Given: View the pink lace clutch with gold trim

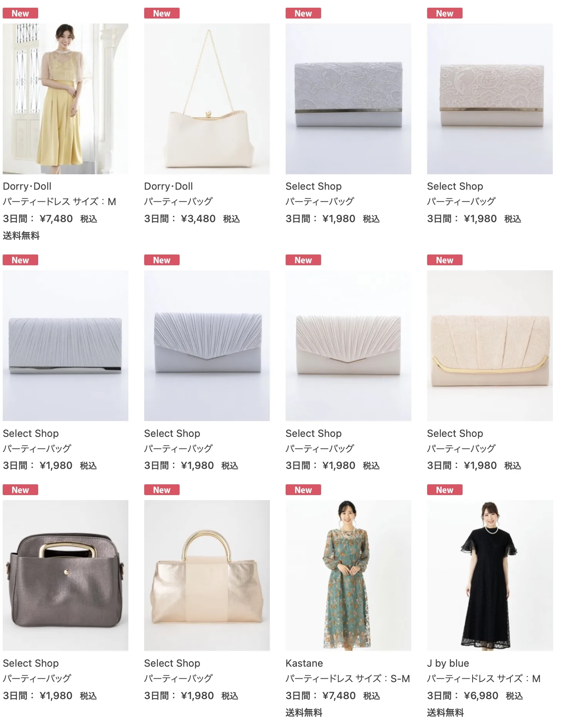Looking at the screenshot, I should [x=490, y=345].
